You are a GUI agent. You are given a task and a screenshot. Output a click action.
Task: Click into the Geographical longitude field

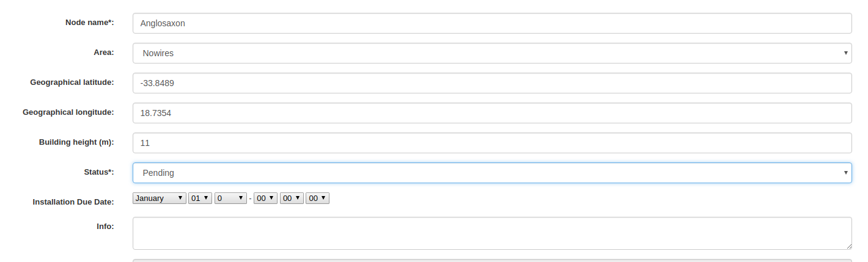coord(491,113)
